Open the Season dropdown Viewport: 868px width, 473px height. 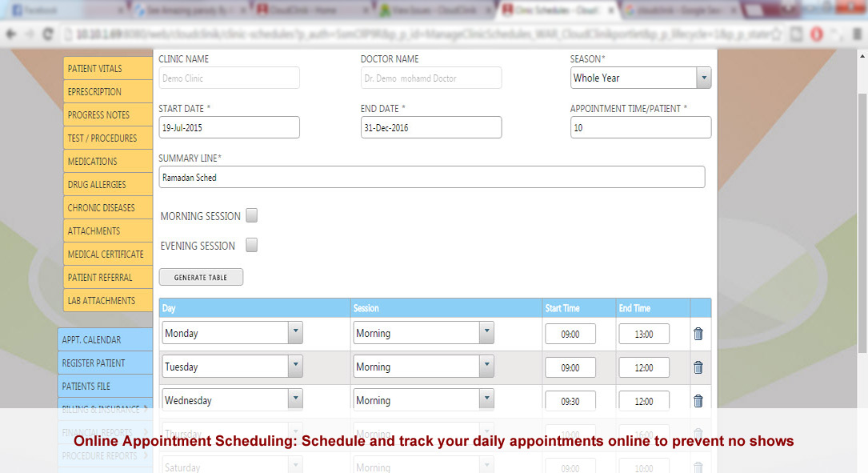(703, 78)
